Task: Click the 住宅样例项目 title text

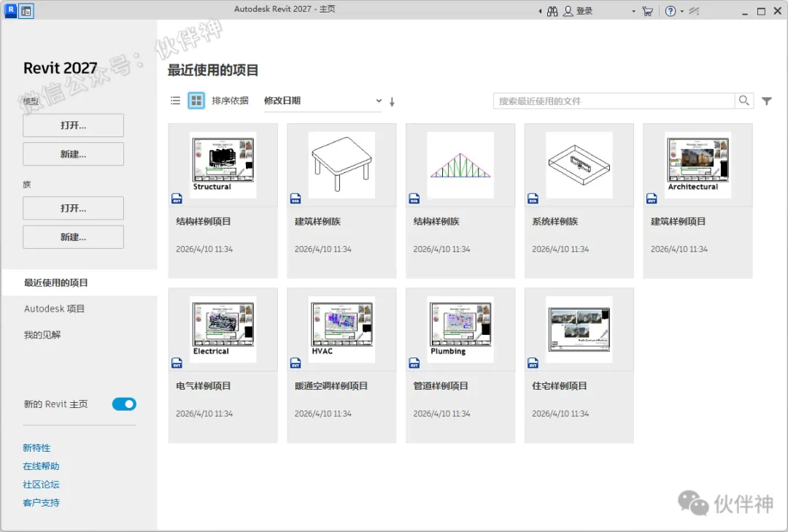Action: [x=560, y=385]
